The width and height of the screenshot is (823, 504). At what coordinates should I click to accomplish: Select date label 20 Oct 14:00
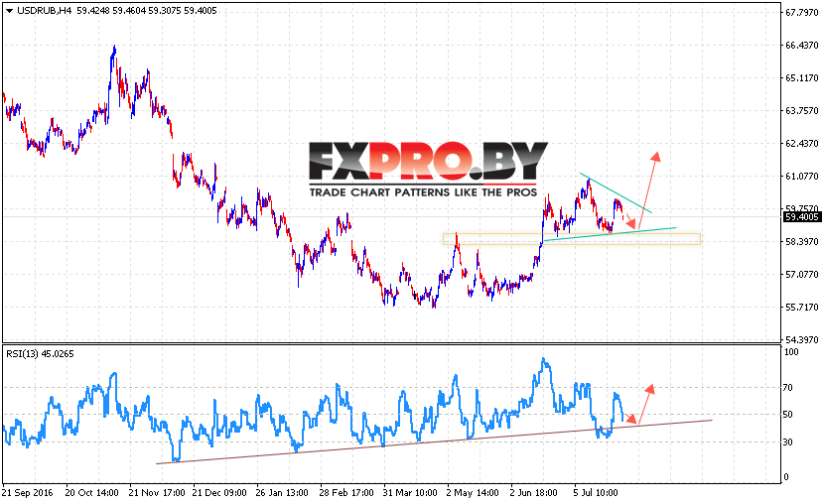tap(92, 493)
